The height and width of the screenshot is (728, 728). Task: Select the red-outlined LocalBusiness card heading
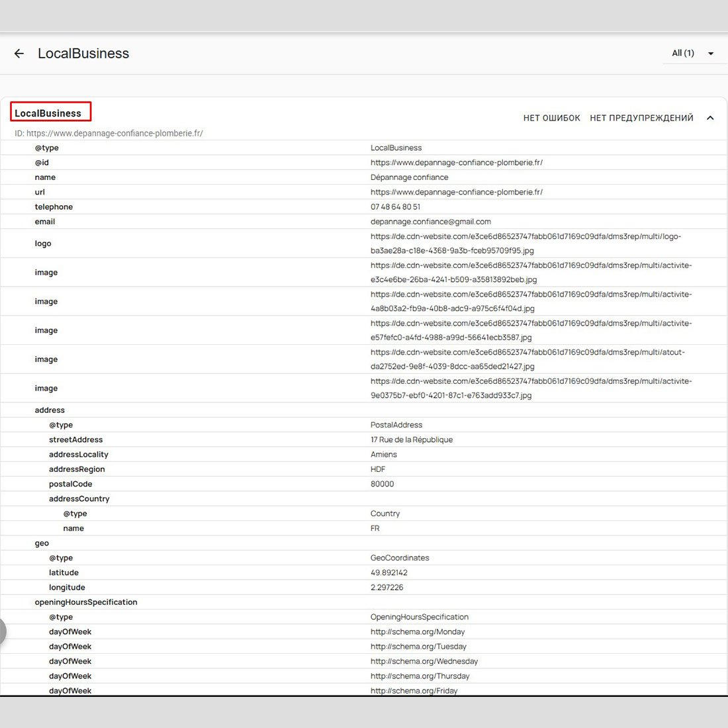pos(48,113)
